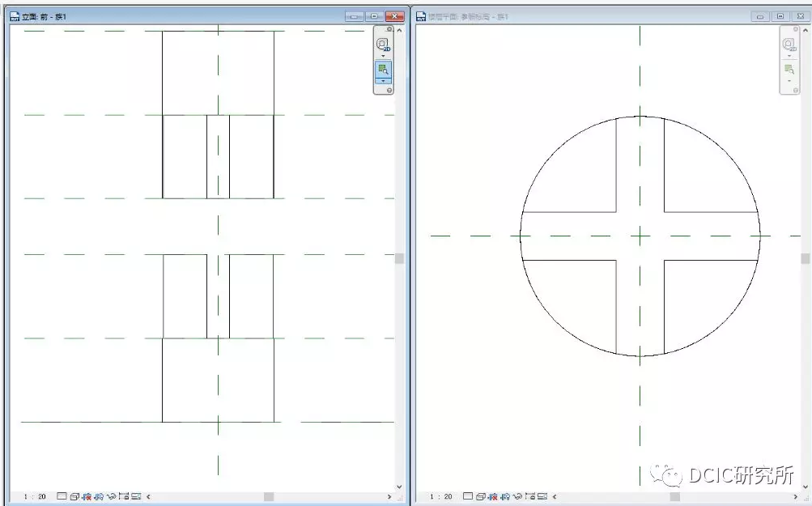Open the view scale 1:20 in floor plan view
812x506 pixels.
click(440, 496)
